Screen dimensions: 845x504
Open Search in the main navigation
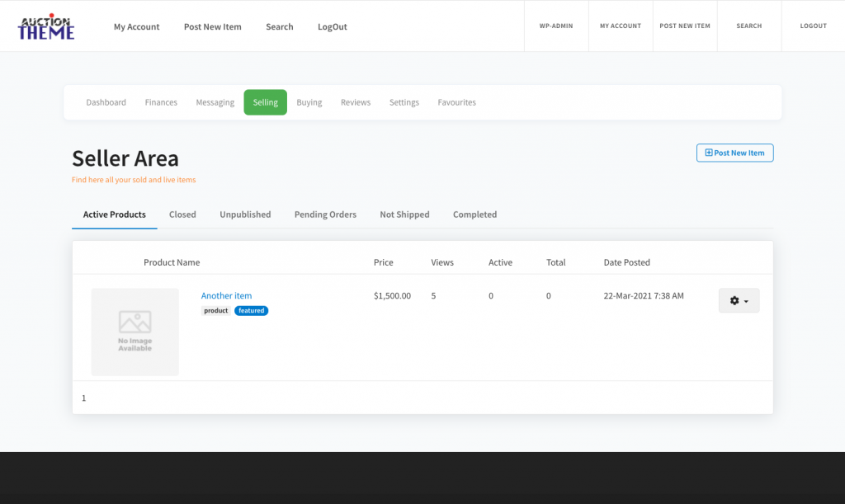click(x=279, y=26)
